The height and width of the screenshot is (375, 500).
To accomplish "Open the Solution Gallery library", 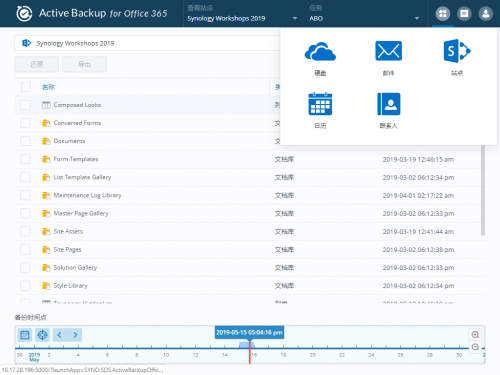I will [75, 267].
